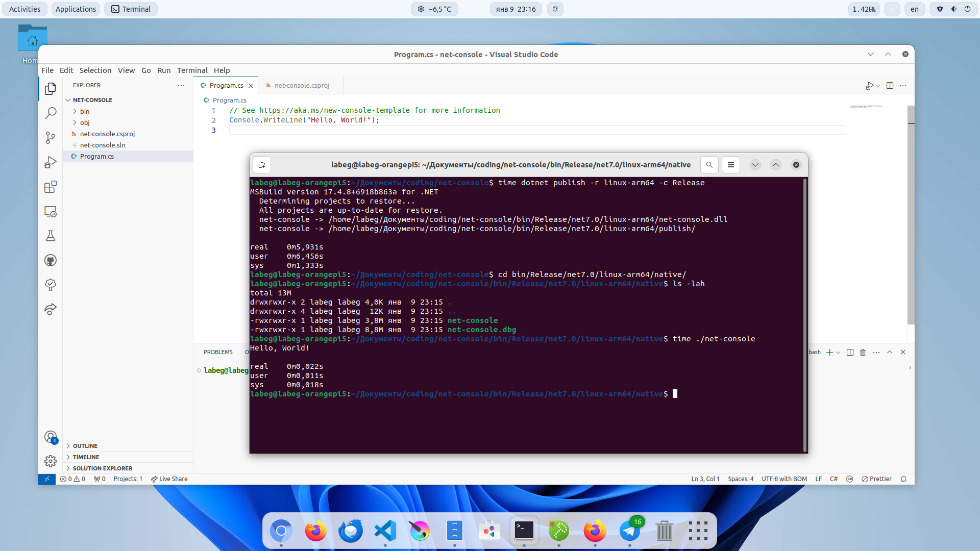This screenshot has width=980, height=551.
Task: Click the Live Share button in status bar
Action: click(169, 479)
